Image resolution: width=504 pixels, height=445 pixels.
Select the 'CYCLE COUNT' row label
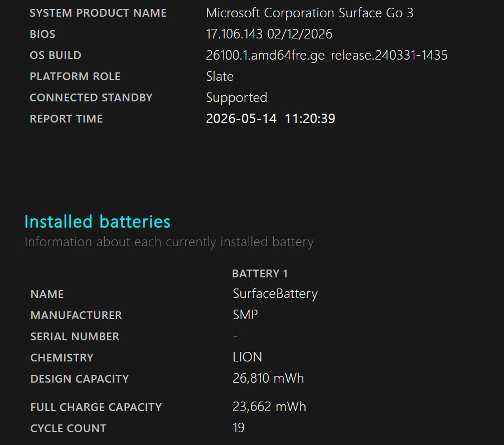pyautogui.click(x=68, y=428)
